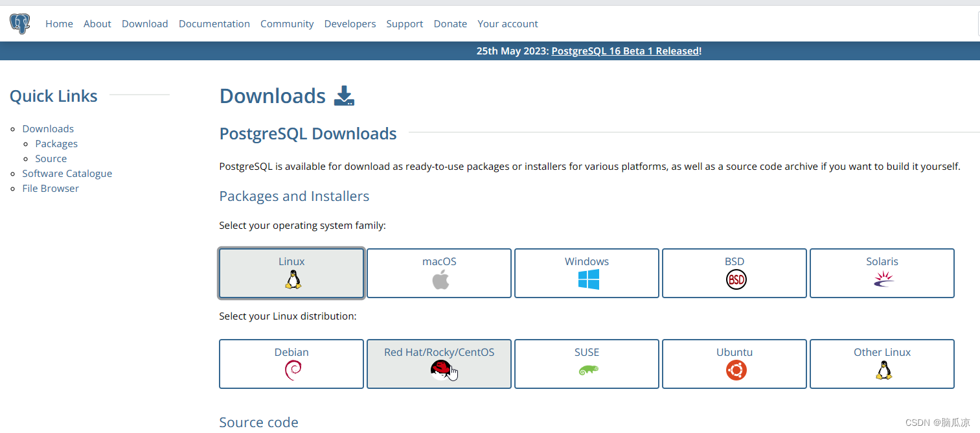
Task: Click the Ubuntu orange circle logo
Action: tap(736, 370)
